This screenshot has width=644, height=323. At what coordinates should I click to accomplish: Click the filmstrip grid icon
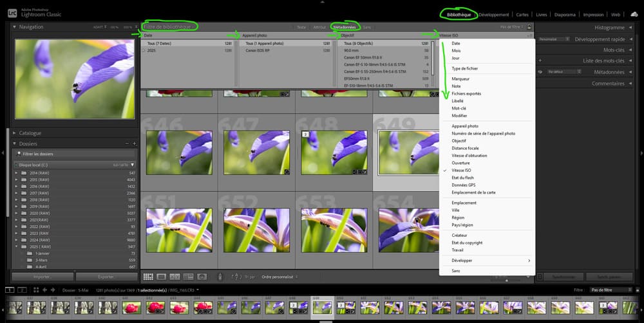point(35,290)
